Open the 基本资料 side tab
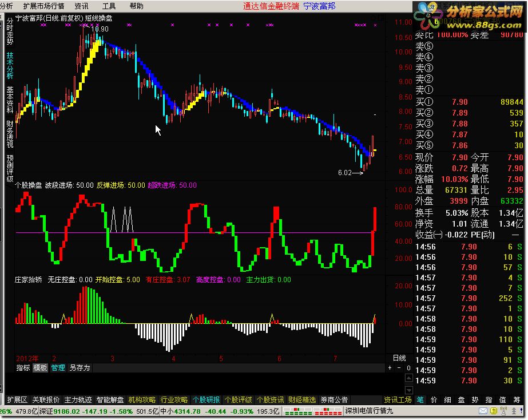Image resolution: width=528 pixels, height=420 pixels. click(x=10, y=100)
